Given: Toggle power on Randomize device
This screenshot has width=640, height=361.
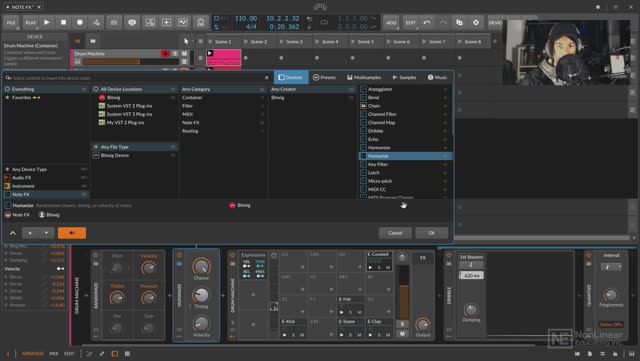Looking at the screenshot, I should 96,255.
